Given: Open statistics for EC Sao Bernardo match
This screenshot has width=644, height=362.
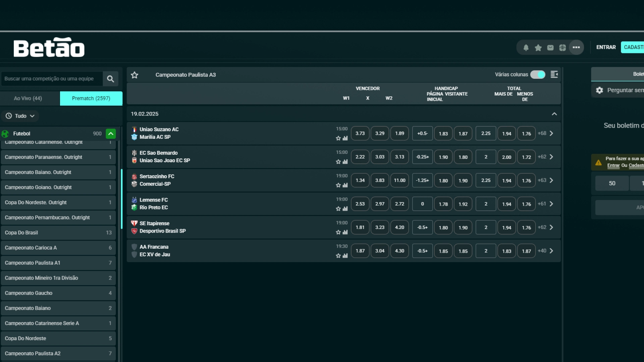Looking at the screenshot, I should 345,162.
